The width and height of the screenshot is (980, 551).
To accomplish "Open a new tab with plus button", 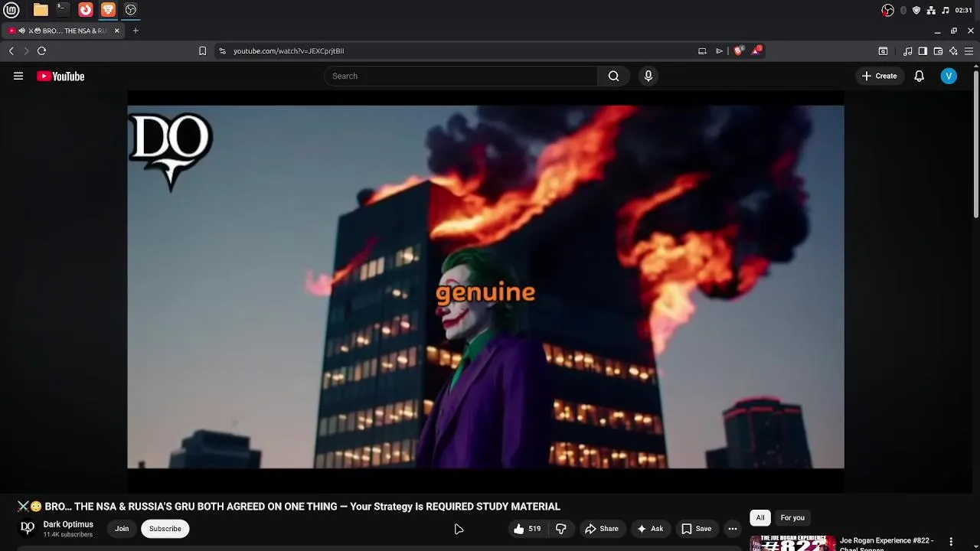I will click(x=136, y=31).
